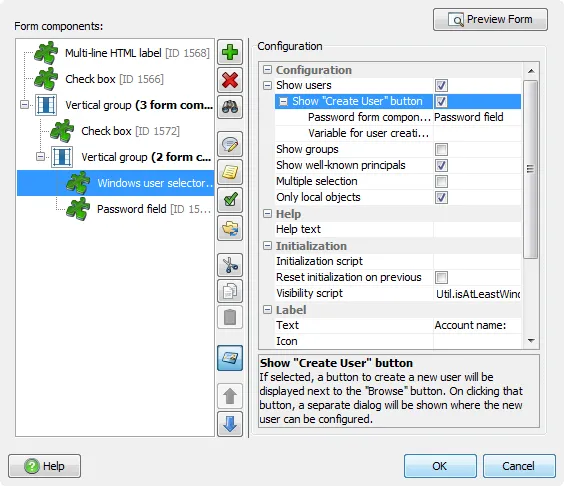Viewport: 564px width, 486px height.
Task: Select the Windows user selector tree item
Action: coord(155,183)
